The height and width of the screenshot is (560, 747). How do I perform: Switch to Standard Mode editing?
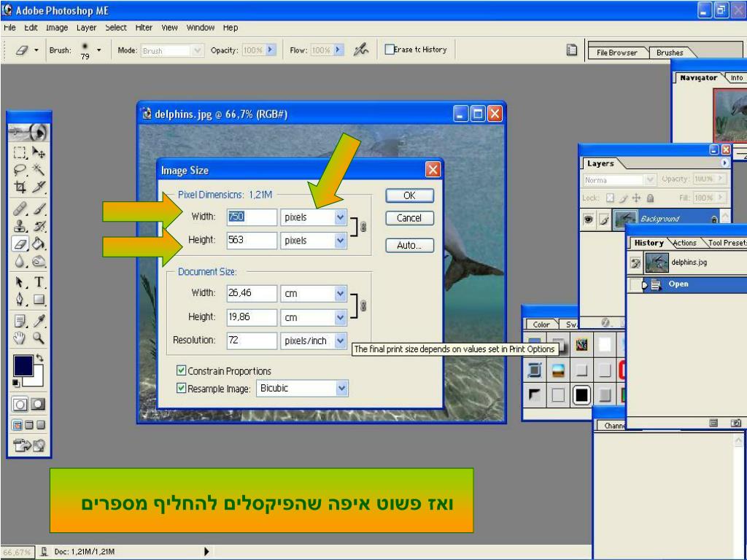pos(20,405)
